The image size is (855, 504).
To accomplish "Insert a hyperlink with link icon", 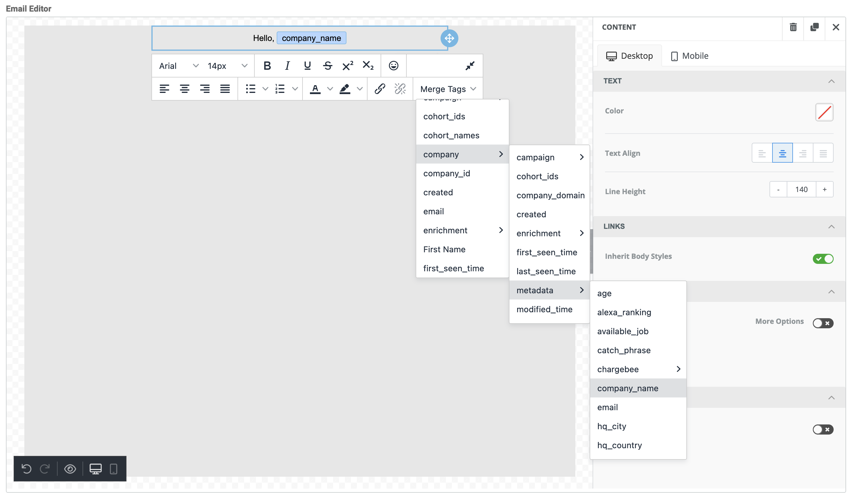I will pyautogui.click(x=379, y=89).
